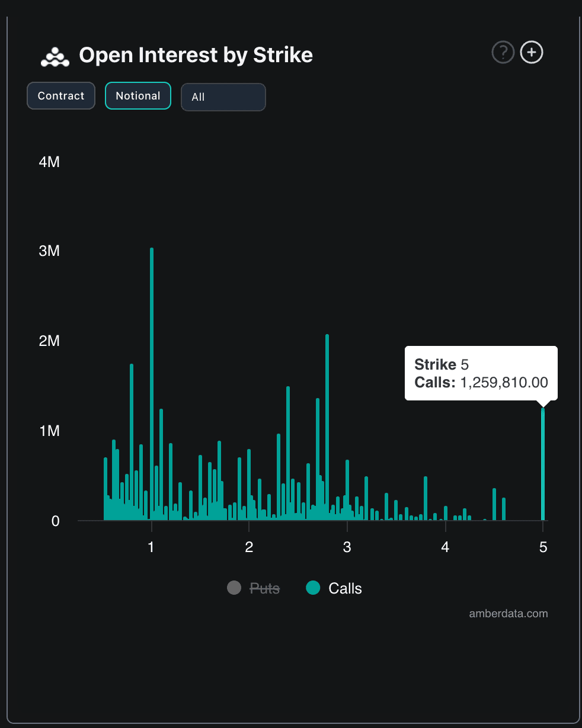Click the plus expand chart icon
This screenshot has width=582, height=728.
tap(532, 53)
